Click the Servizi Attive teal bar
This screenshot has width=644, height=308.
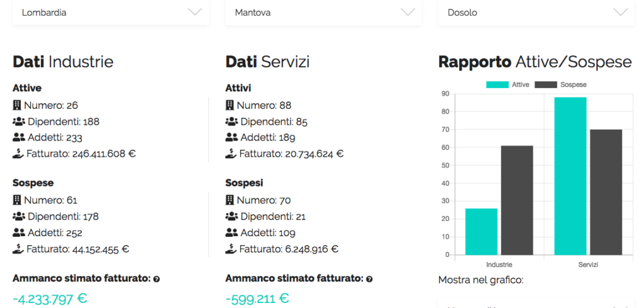(x=570, y=176)
